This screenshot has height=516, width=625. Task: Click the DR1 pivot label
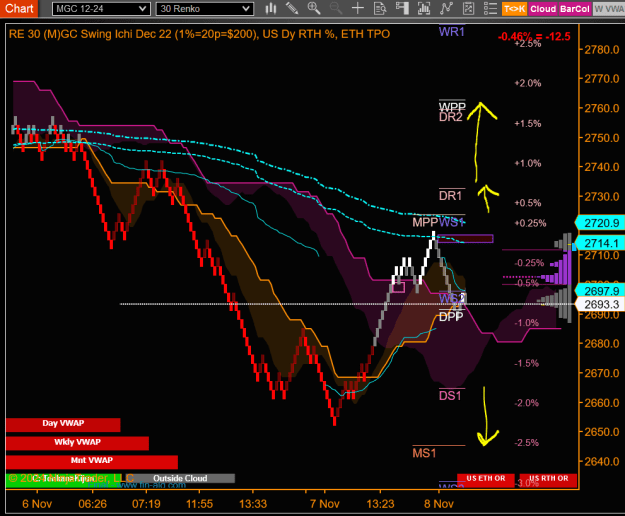450,196
